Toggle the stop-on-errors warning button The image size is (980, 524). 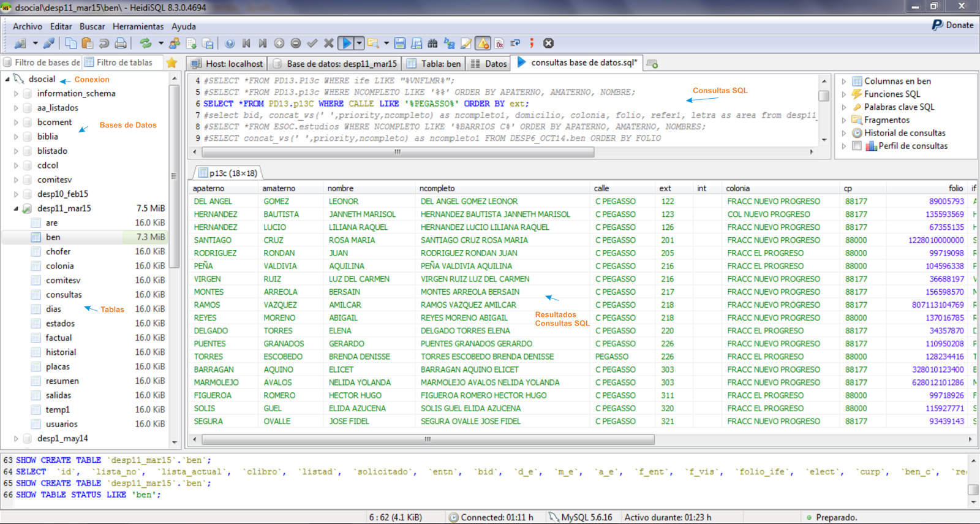(483, 44)
